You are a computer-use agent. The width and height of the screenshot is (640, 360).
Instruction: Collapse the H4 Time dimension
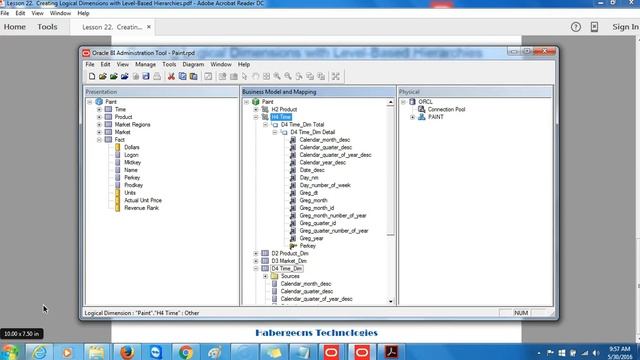click(x=256, y=117)
